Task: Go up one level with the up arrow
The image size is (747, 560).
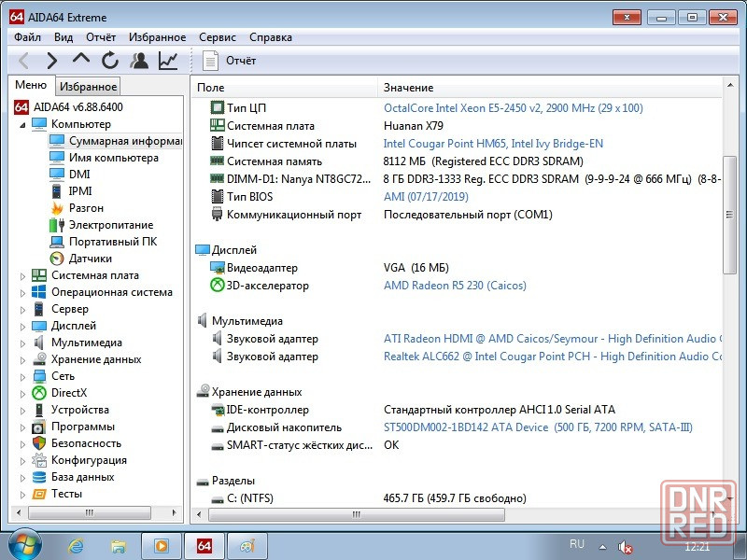Action: [x=81, y=59]
